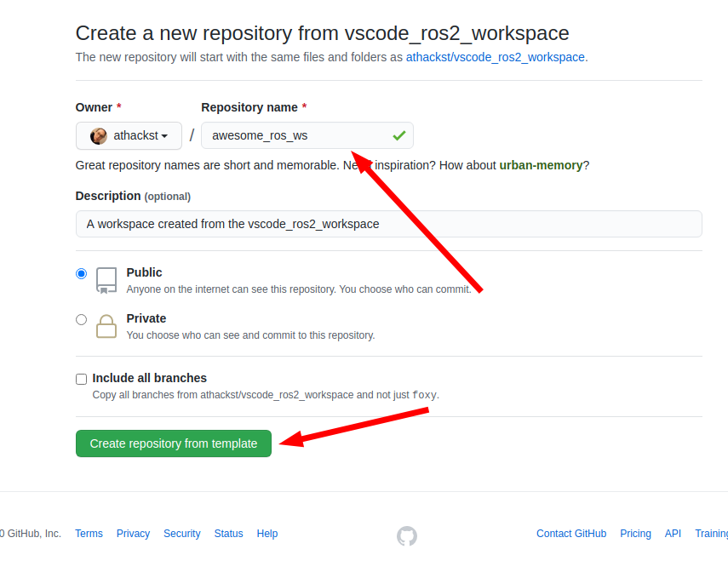728x572 pixels.
Task: Click the Description text field
Action: click(388, 224)
